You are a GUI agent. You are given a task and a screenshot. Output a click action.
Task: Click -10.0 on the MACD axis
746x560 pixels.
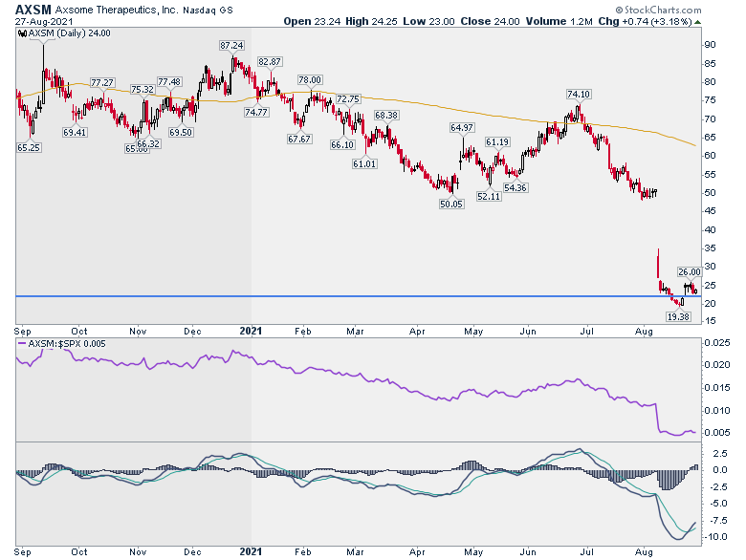click(716, 537)
